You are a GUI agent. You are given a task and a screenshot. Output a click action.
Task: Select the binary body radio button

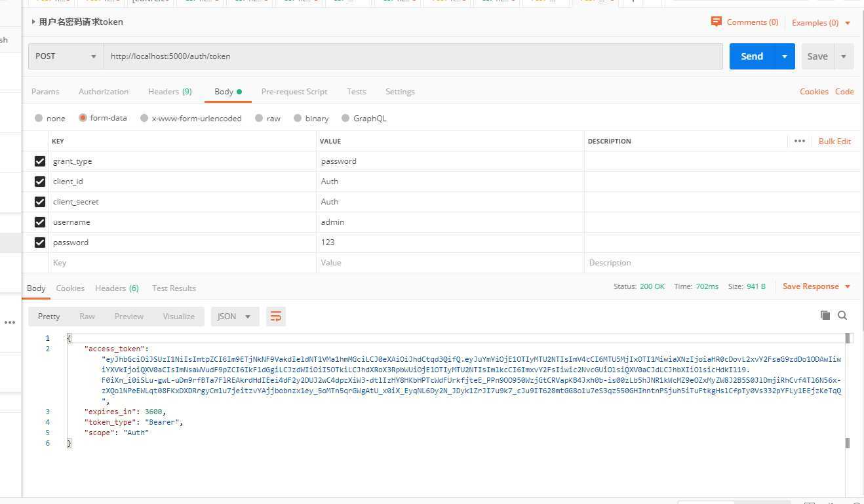(x=298, y=118)
